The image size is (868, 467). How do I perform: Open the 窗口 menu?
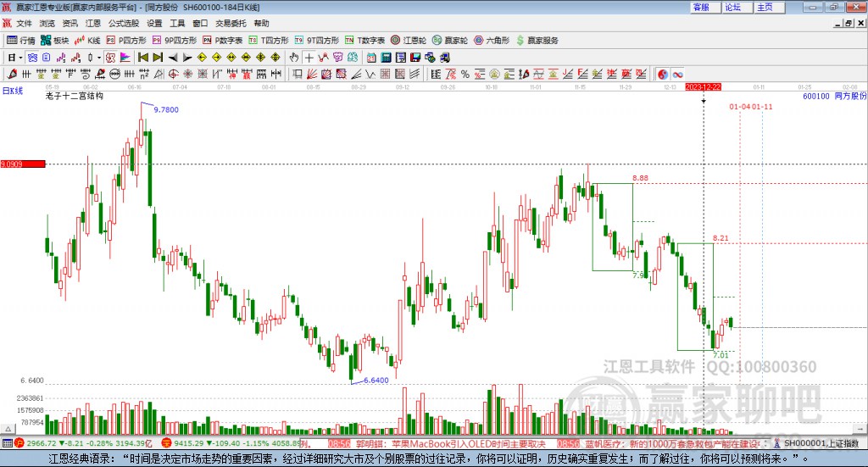click(x=200, y=23)
